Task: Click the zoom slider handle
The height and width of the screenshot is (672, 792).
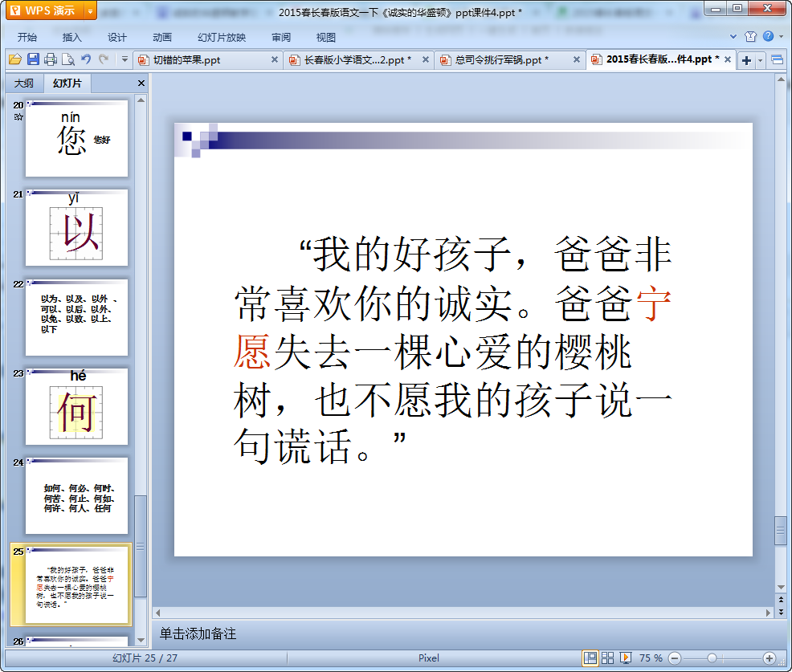Action: coord(712,658)
